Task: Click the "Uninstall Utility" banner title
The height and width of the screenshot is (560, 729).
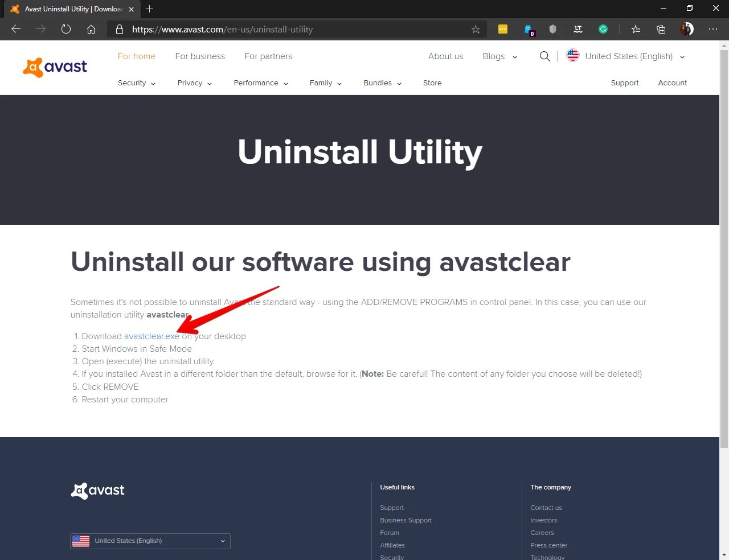Action: click(x=360, y=153)
